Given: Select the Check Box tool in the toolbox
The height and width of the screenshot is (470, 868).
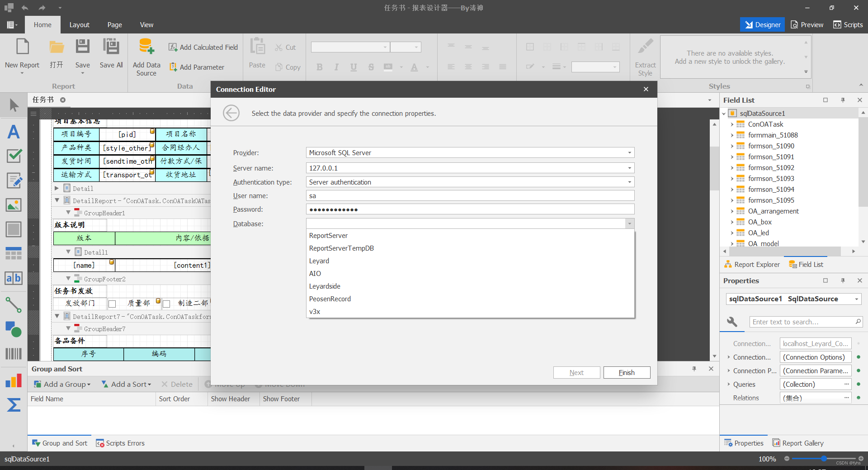Looking at the screenshot, I should click(14, 156).
